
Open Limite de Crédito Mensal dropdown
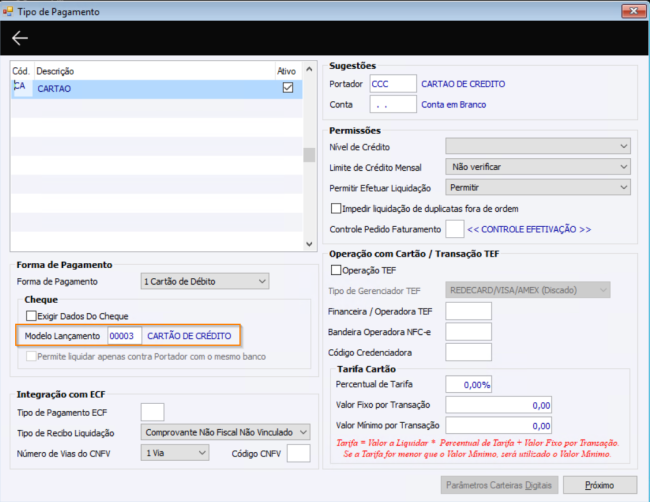538,167
